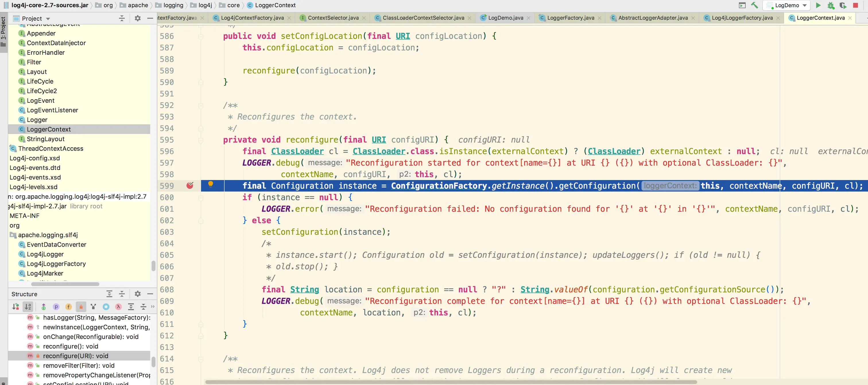Switch to ClassLoaderContextSelector.java tab
The width and height of the screenshot is (868, 385).
423,18
